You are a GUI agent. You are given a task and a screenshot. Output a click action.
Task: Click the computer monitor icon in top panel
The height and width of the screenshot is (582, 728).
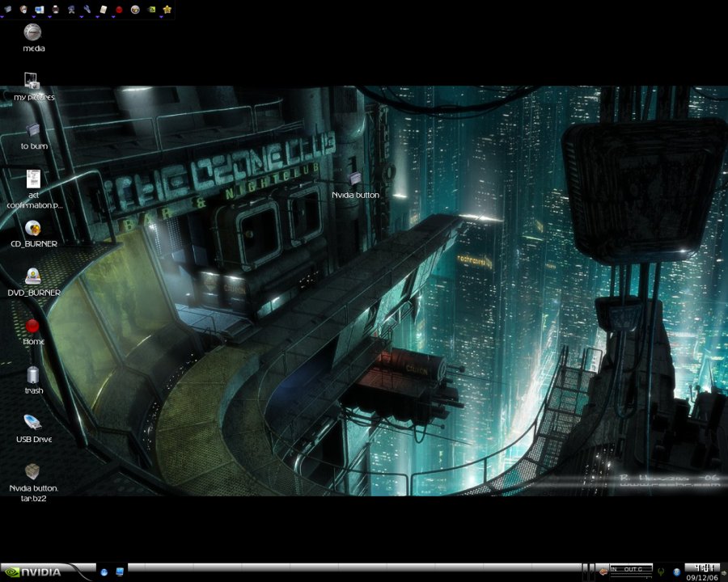click(40, 9)
